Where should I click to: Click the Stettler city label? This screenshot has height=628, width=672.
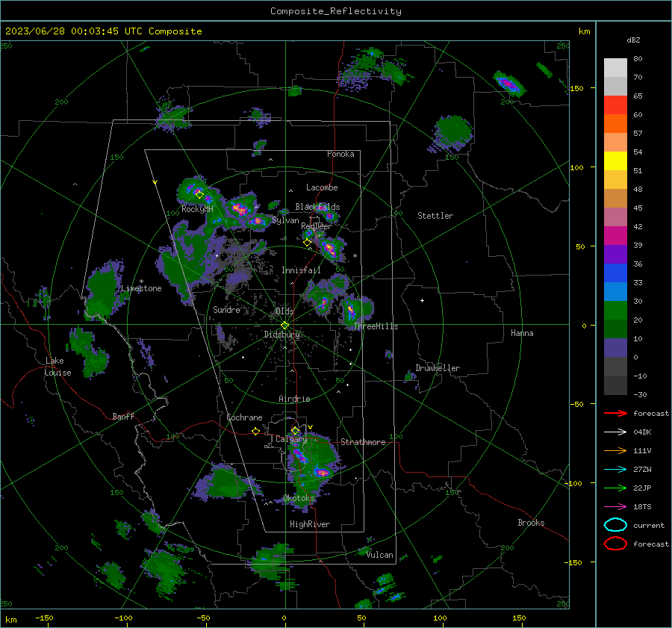[x=435, y=216]
